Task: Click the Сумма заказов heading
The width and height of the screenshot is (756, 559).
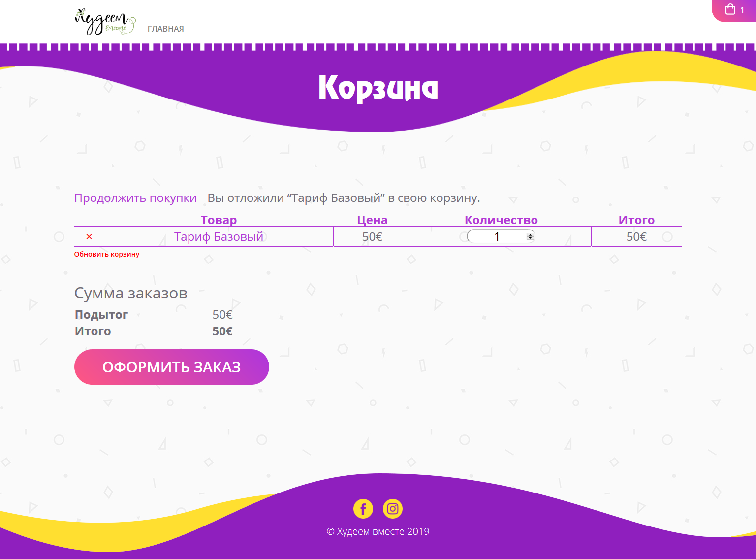Action: pos(131,293)
